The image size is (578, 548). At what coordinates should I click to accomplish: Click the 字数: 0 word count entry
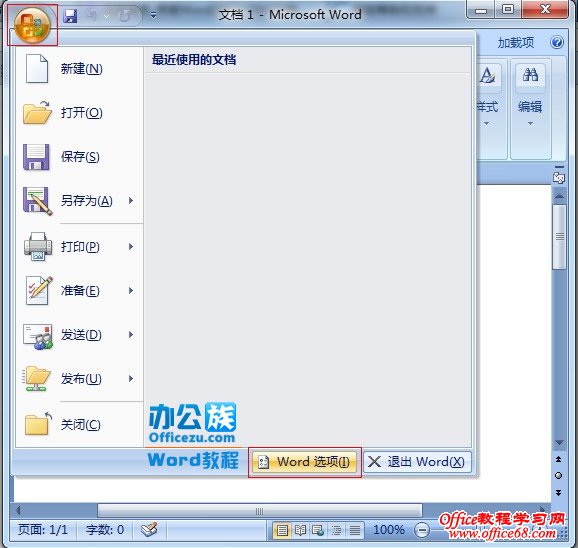(105, 530)
